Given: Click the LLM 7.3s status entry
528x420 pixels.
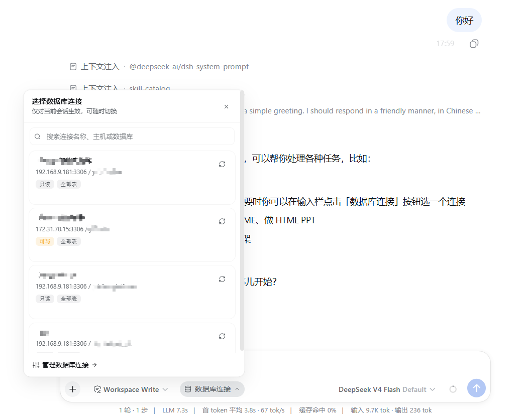Looking at the screenshot, I should (x=175, y=410).
